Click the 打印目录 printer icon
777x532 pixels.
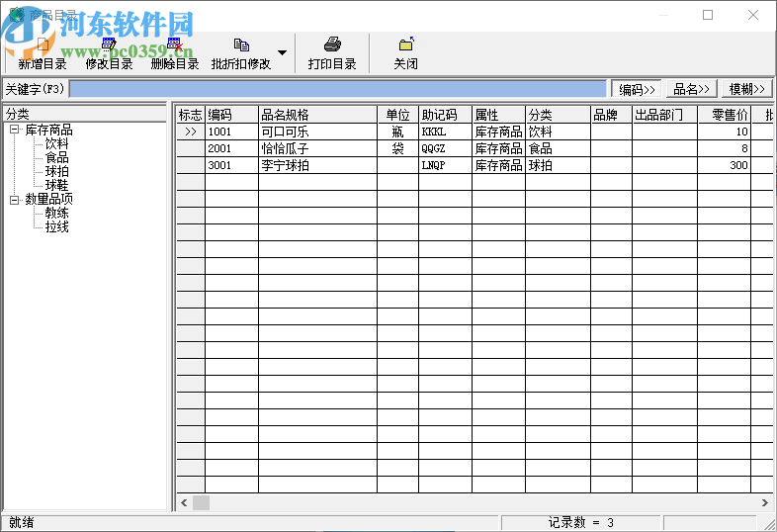(332, 44)
